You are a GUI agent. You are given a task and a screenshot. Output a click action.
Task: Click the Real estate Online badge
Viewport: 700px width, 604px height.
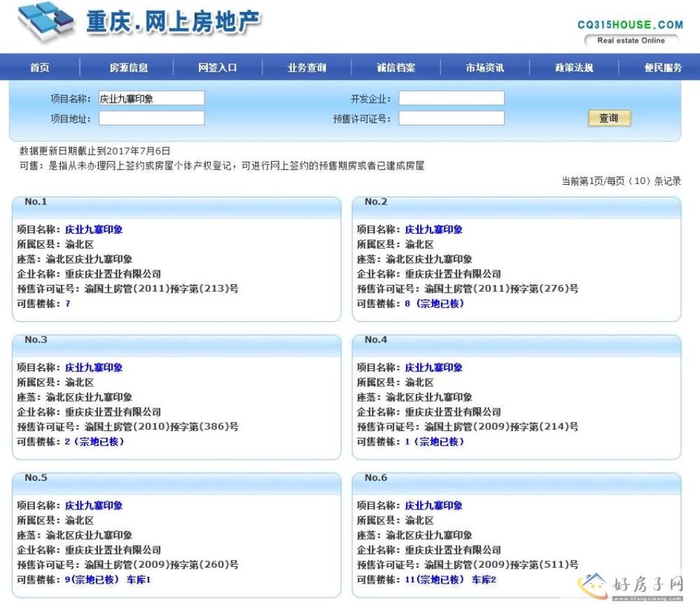pyautogui.click(x=631, y=41)
